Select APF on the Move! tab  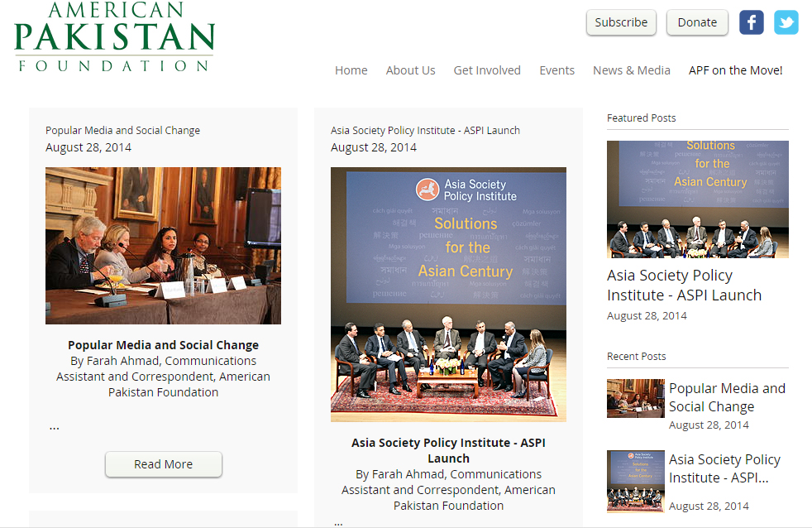pyautogui.click(x=735, y=70)
